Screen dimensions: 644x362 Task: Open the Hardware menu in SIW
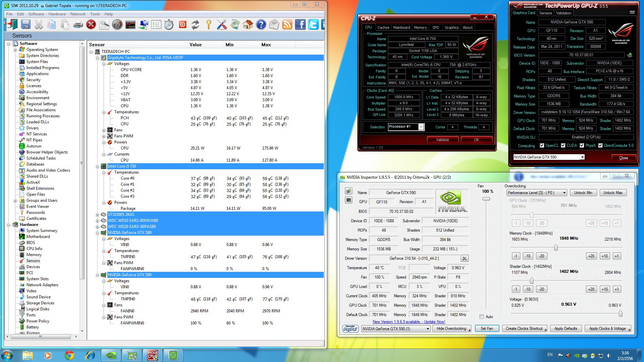click(x=57, y=14)
